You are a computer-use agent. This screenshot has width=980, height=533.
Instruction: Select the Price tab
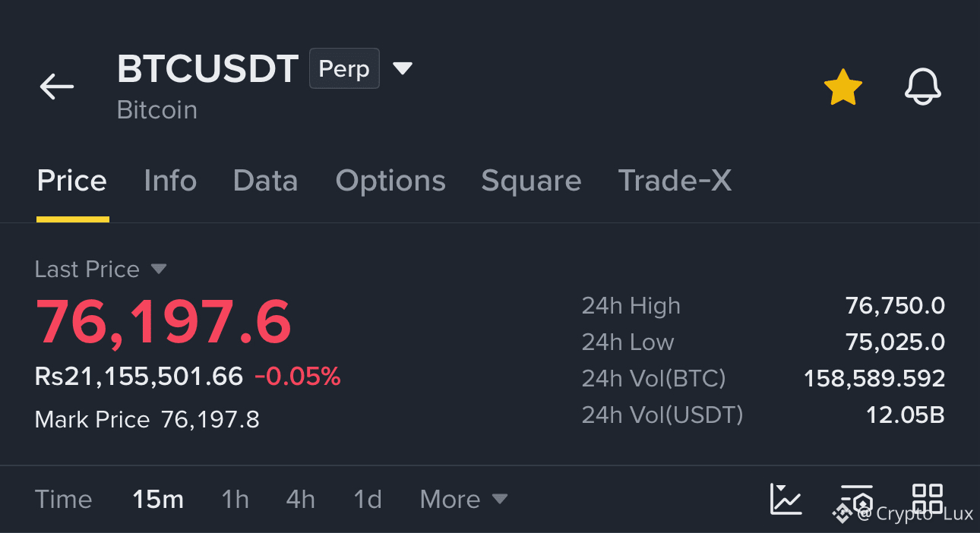pos(72,181)
